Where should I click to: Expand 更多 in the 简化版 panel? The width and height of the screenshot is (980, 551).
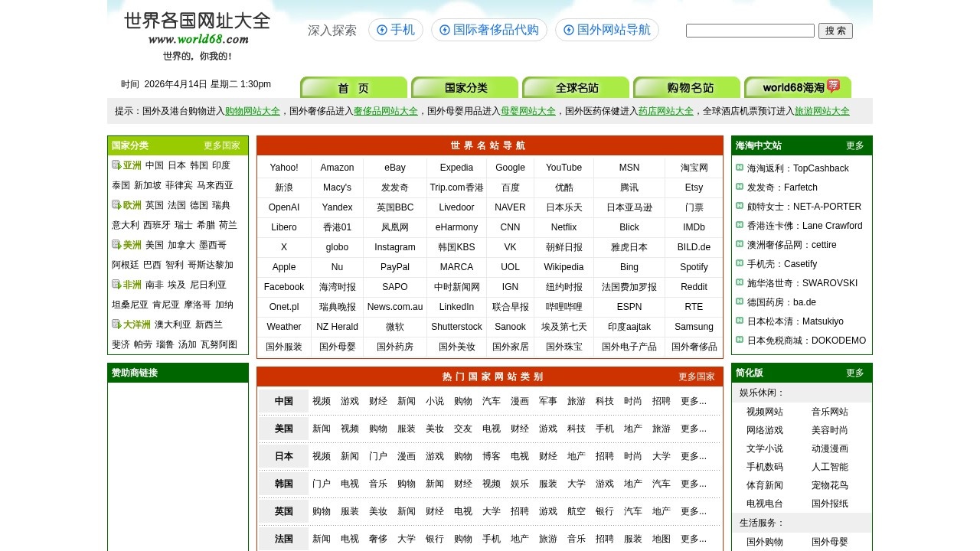click(855, 373)
